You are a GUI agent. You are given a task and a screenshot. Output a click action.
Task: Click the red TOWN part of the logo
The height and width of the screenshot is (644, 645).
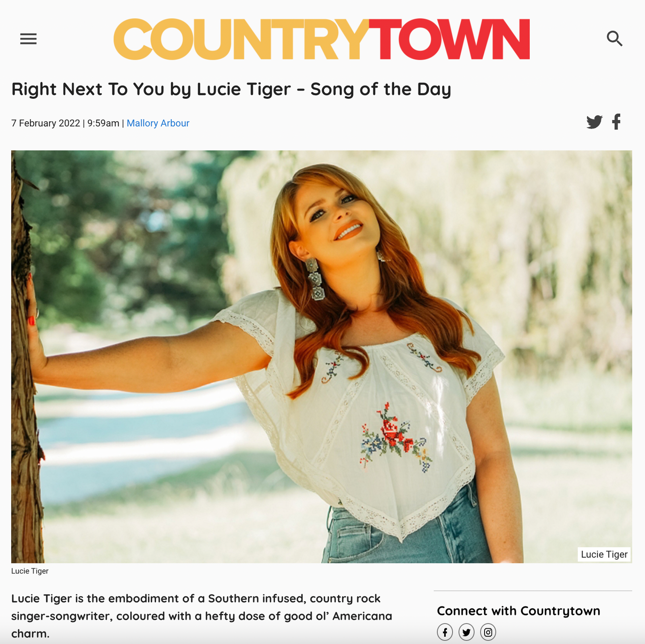click(x=449, y=39)
